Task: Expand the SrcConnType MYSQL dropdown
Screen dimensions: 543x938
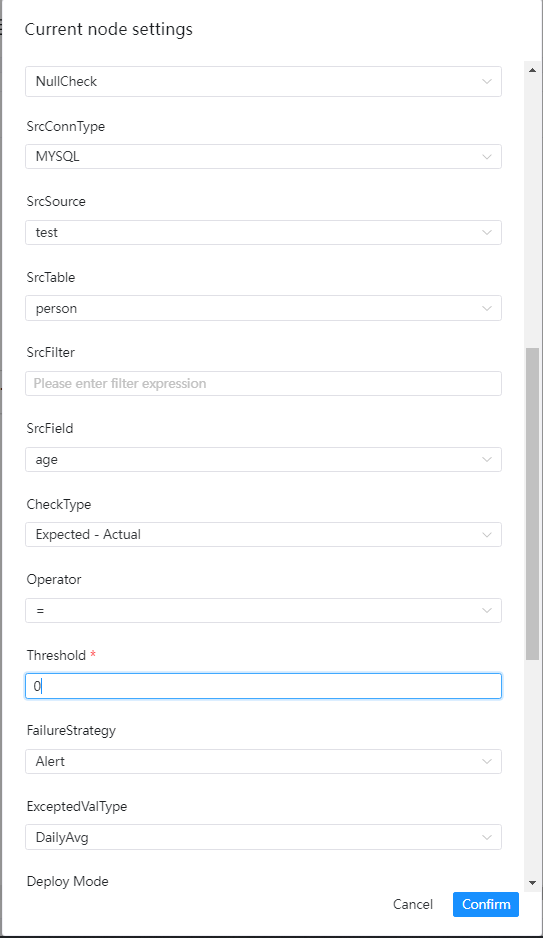Action: coord(263,157)
